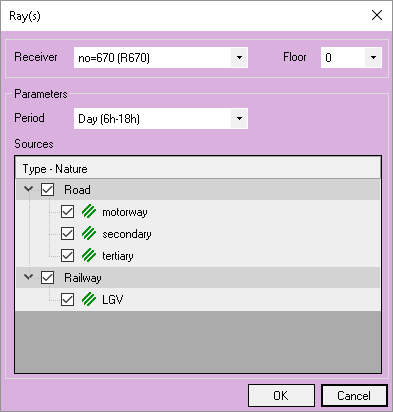Uncheck the Railway sources checkbox
This screenshot has height=412, width=393.
47,277
